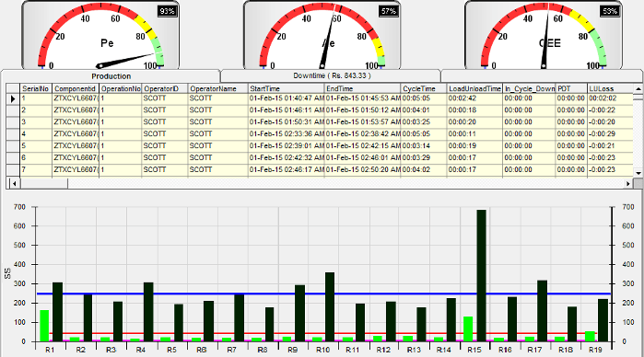
Task: Click the PDT column header
Action: click(572, 88)
